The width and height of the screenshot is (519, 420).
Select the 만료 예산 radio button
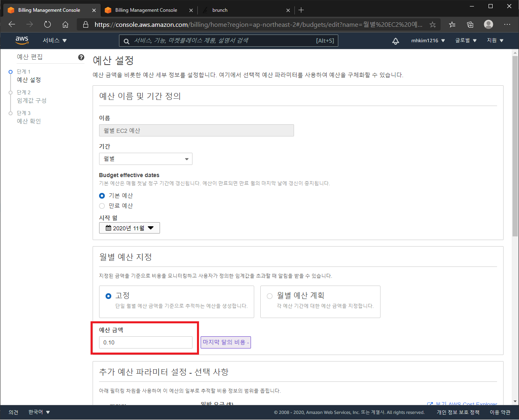[102, 206]
